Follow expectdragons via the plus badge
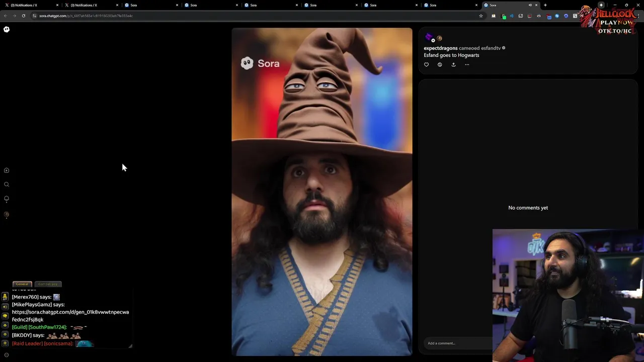Image resolution: width=644 pixels, height=362 pixels. coord(433,40)
